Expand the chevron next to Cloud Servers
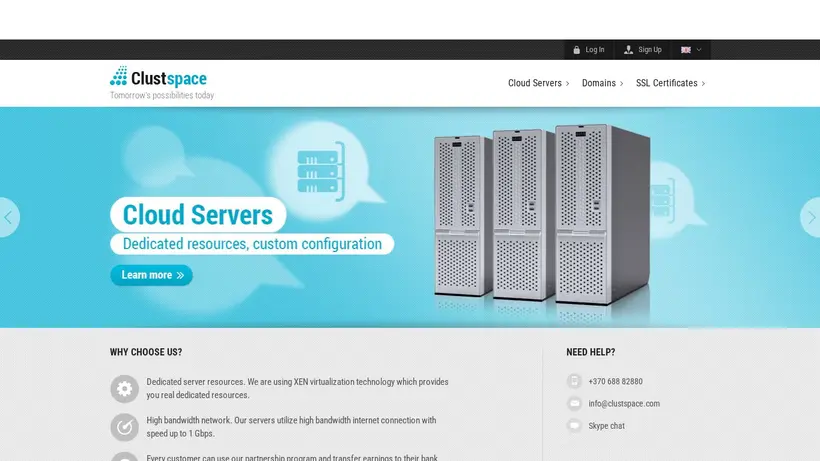Screen dimensions: 820x461 point(567,84)
